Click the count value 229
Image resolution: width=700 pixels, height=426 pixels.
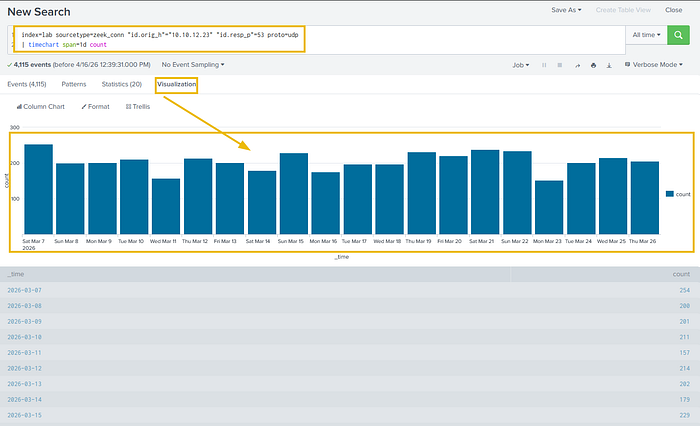tap(685, 415)
